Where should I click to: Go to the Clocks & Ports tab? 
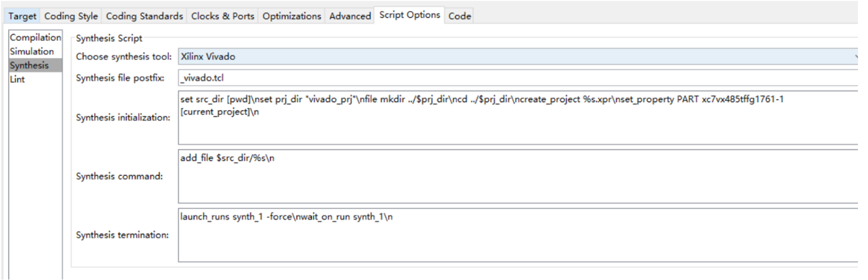click(223, 16)
